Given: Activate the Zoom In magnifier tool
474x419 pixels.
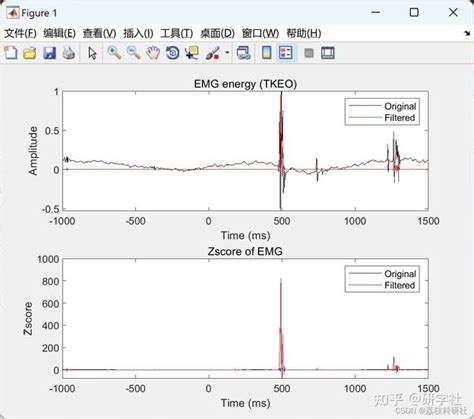Looking at the screenshot, I should click(114, 53).
